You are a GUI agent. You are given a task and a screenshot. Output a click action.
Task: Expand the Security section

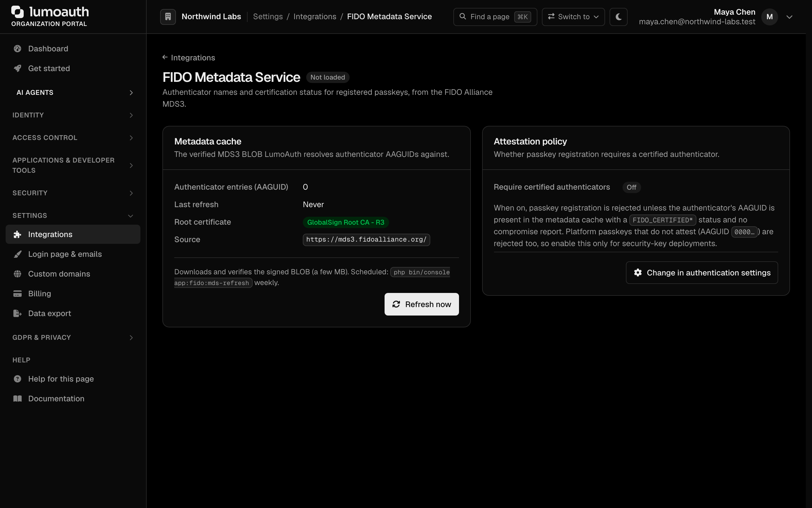click(x=73, y=193)
